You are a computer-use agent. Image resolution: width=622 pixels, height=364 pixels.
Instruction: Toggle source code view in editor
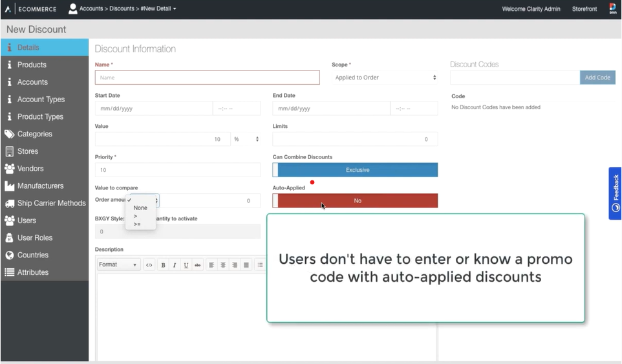click(149, 265)
